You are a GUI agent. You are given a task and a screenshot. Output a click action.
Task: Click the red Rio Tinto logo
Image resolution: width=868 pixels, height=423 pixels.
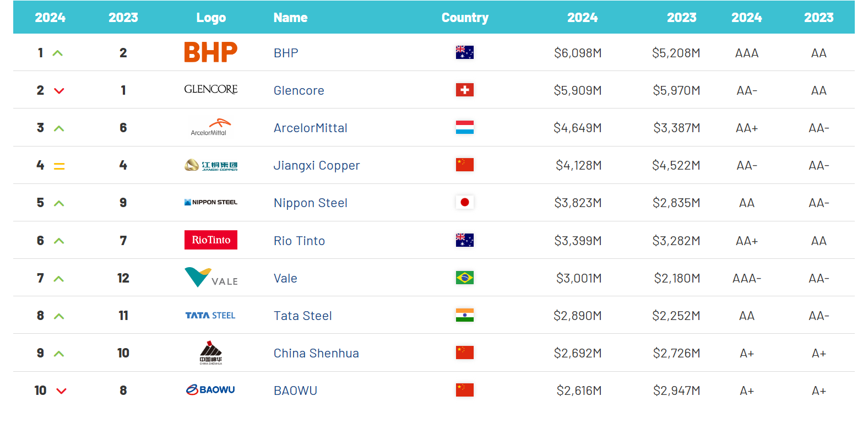[x=210, y=240]
